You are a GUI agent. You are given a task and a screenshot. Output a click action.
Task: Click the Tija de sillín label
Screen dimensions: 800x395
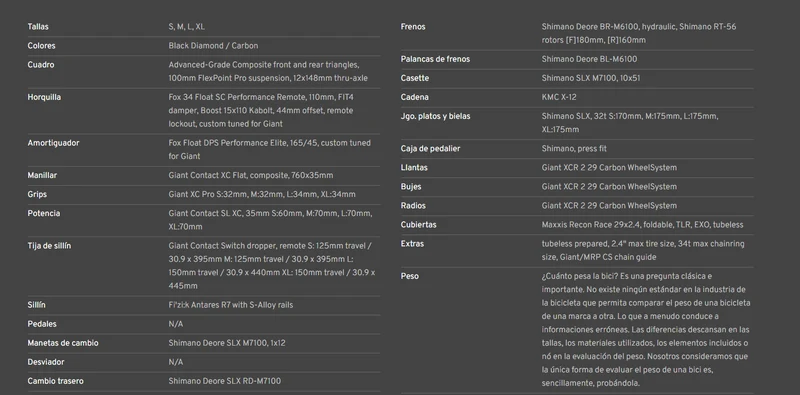tap(49, 245)
